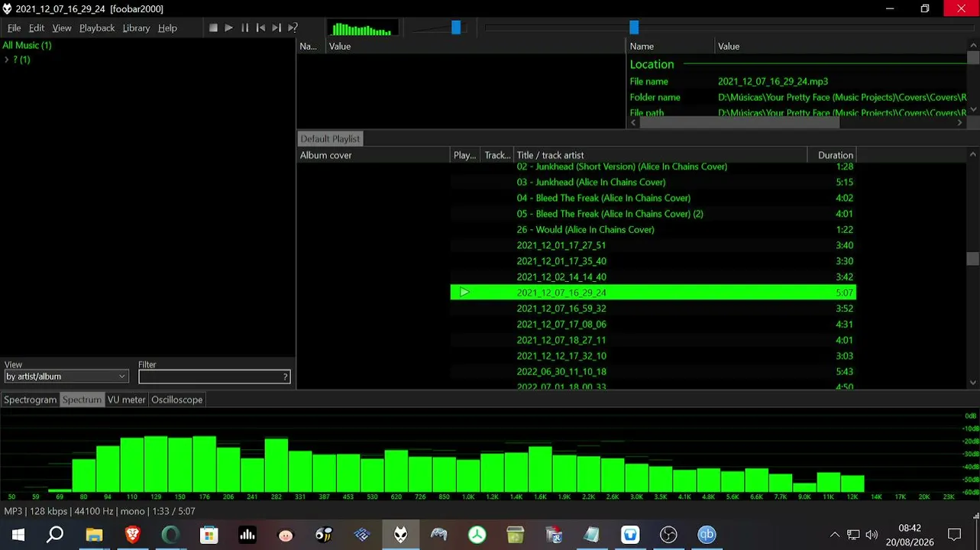Click the playing indicator arrow on the highlighted row
The image size is (980, 550).
coord(464,293)
